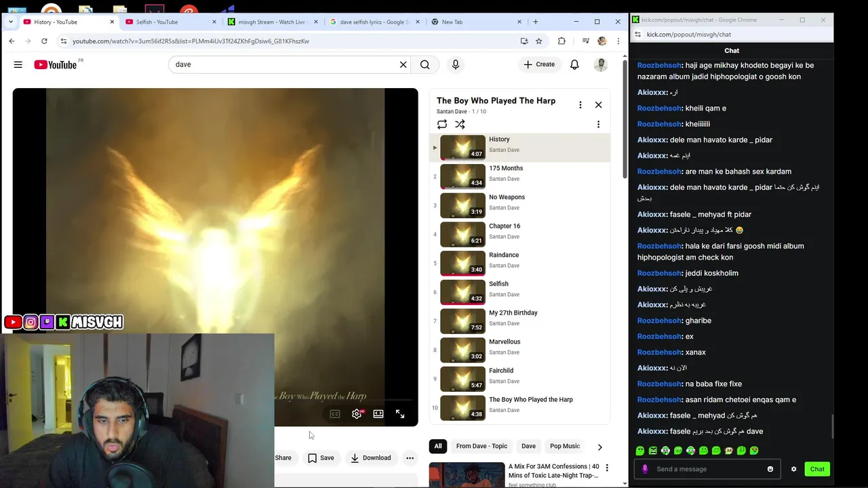The height and width of the screenshot is (488, 868).
Task: Select Chapter 16 playlist entry
Action: 520,235
